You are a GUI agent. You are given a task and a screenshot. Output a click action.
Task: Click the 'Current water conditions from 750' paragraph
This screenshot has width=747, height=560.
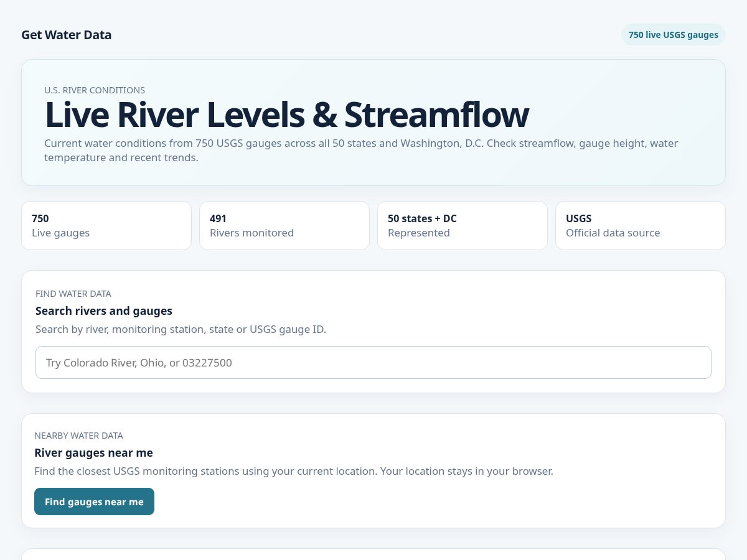click(361, 150)
